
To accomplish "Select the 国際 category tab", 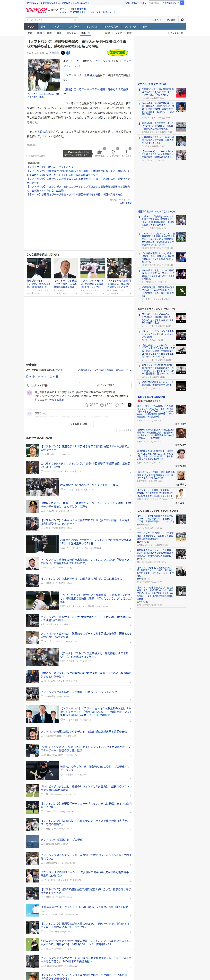I will pyautogui.click(x=49, y=33).
